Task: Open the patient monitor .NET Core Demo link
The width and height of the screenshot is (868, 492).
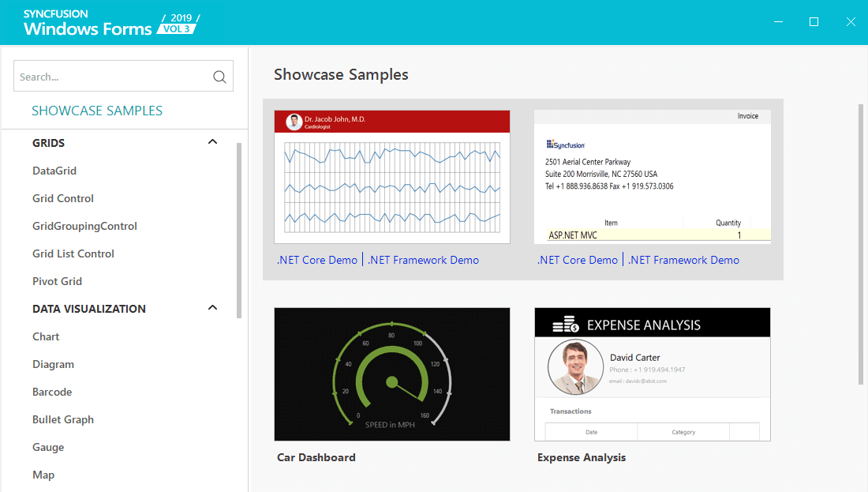Action: point(317,260)
